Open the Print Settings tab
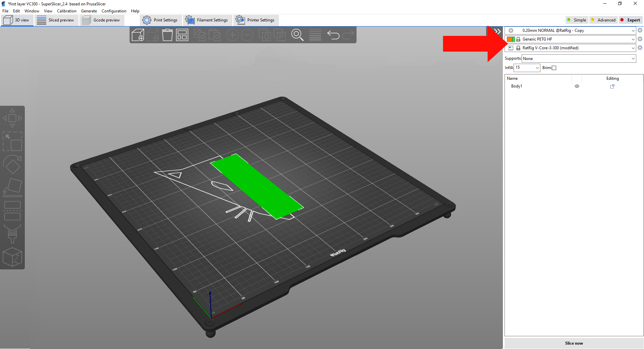644x349 pixels. click(x=161, y=20)
